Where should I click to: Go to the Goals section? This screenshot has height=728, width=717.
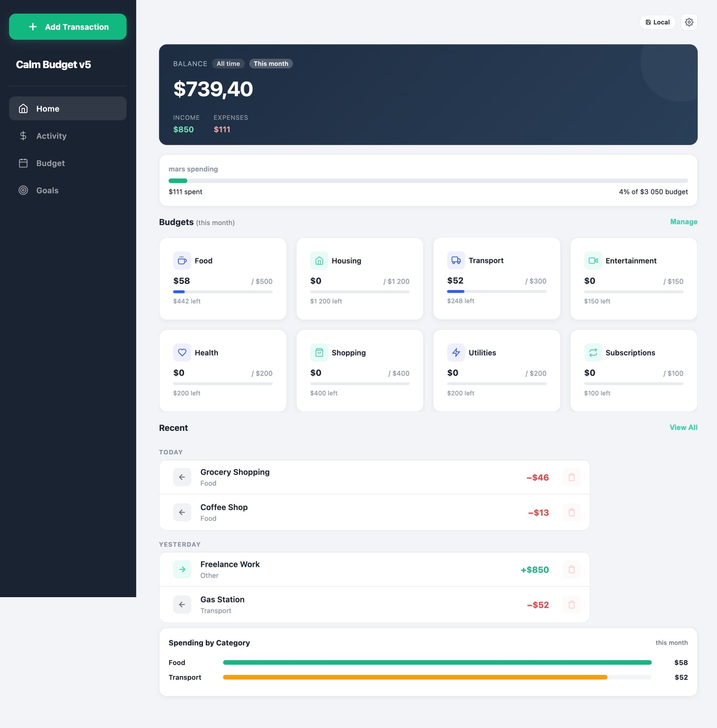(x=47, y=190)
